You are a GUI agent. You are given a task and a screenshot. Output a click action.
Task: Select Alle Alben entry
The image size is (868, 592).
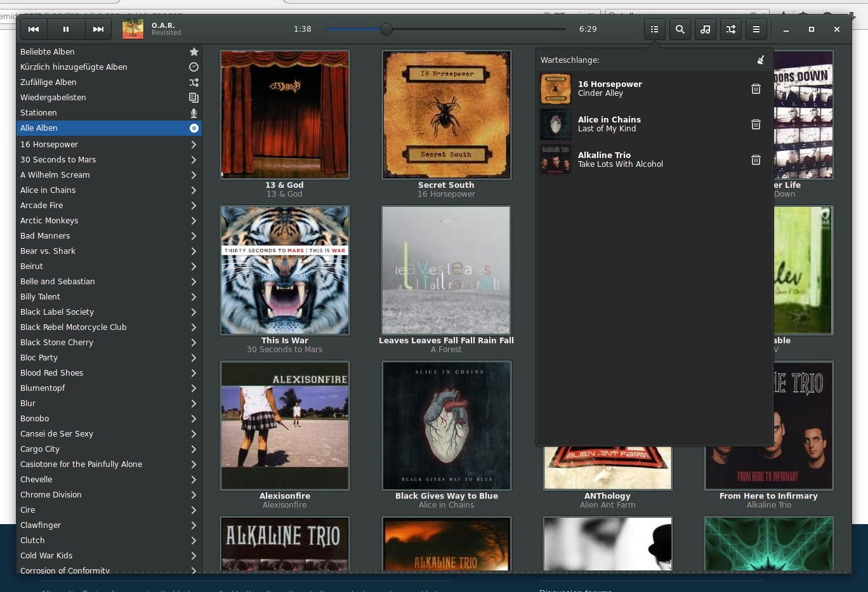109,128
